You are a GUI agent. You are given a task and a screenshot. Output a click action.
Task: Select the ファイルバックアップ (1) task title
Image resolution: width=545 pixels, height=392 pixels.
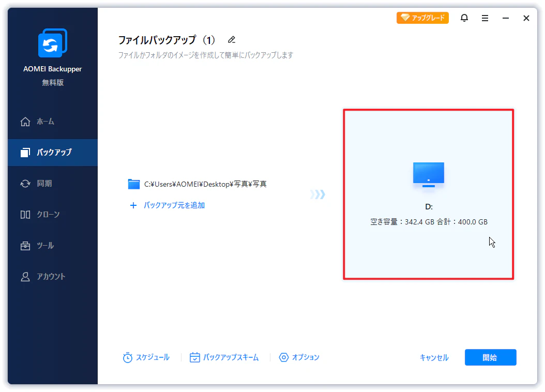click(x=167, y=40)
